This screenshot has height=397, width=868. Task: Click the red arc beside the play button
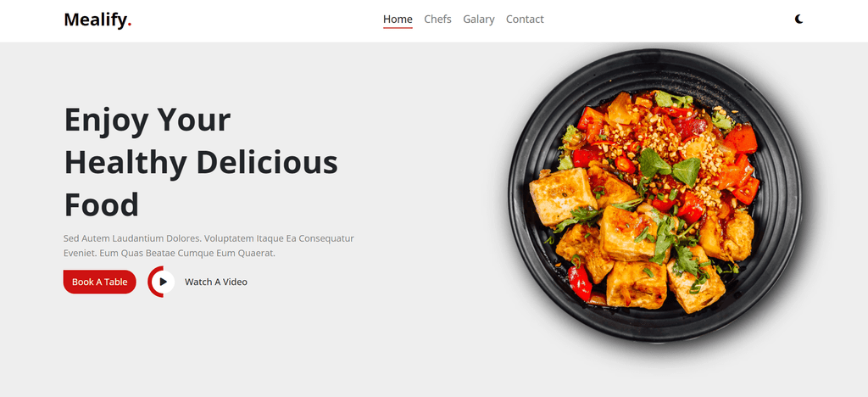point(151,282)
